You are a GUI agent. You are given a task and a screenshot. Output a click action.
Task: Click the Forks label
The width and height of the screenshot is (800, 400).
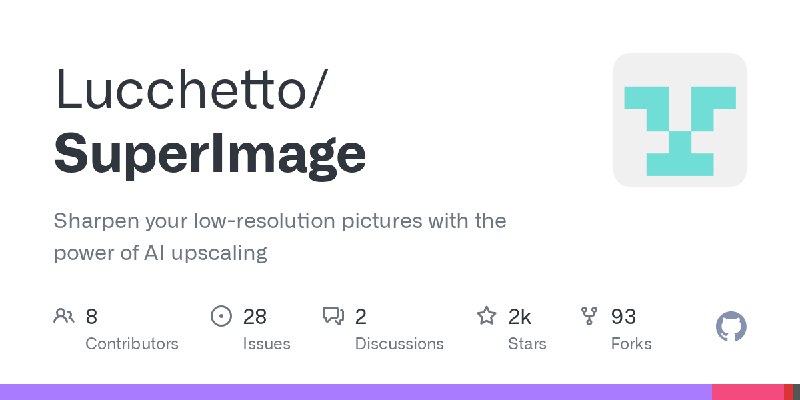pyautogui.click(x=631, y=343)
